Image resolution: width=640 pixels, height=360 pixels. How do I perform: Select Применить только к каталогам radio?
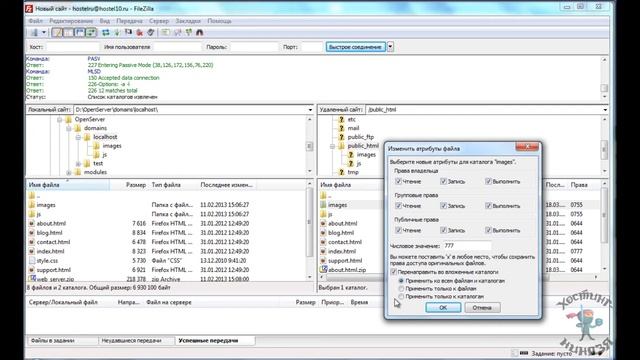tap(401, 296)
